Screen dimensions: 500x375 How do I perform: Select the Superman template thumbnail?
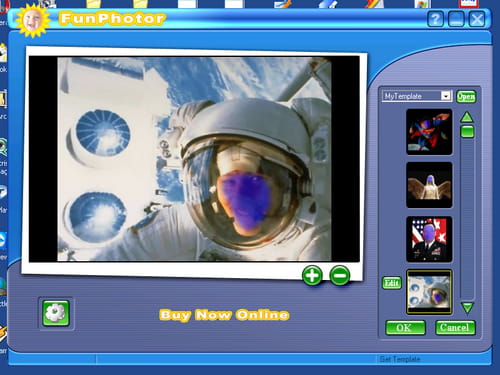coord(429,132)
